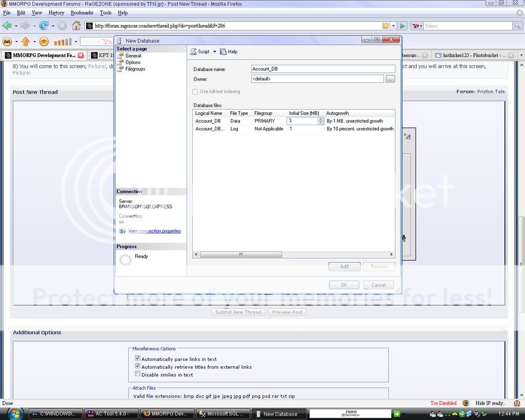Click the Database name input field
Image resolution: width=525 pixels, height=420 pixels.
[322, 69]
